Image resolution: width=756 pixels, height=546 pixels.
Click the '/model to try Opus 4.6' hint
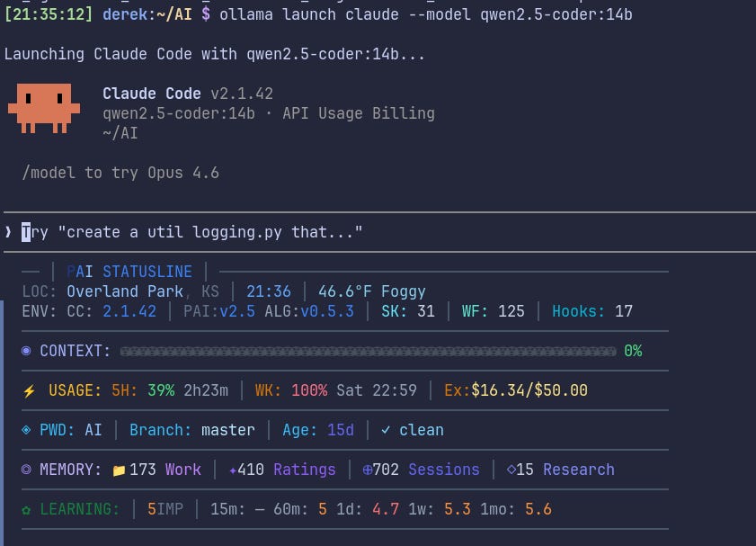tap(120, 173)
